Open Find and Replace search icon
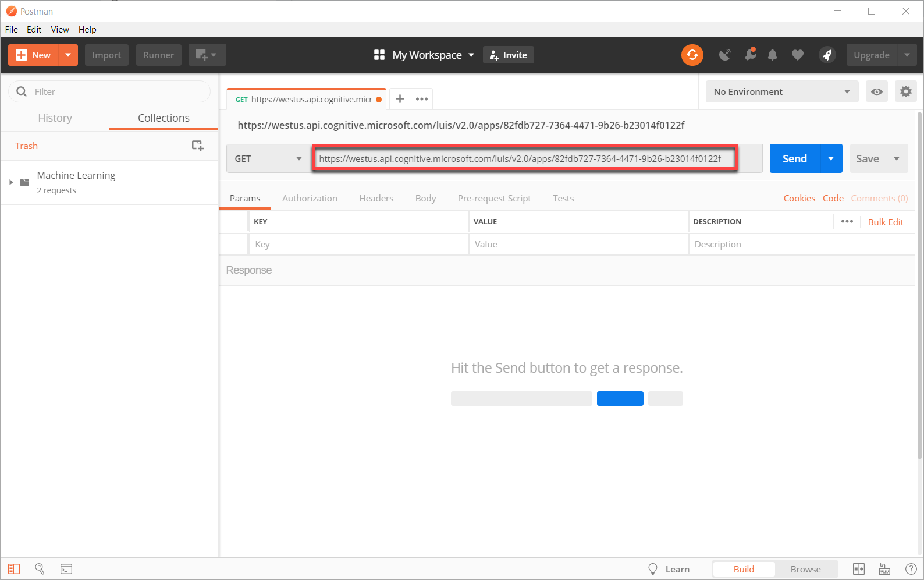The height and width of the screenshot is (580, 924). click(40, 569)
